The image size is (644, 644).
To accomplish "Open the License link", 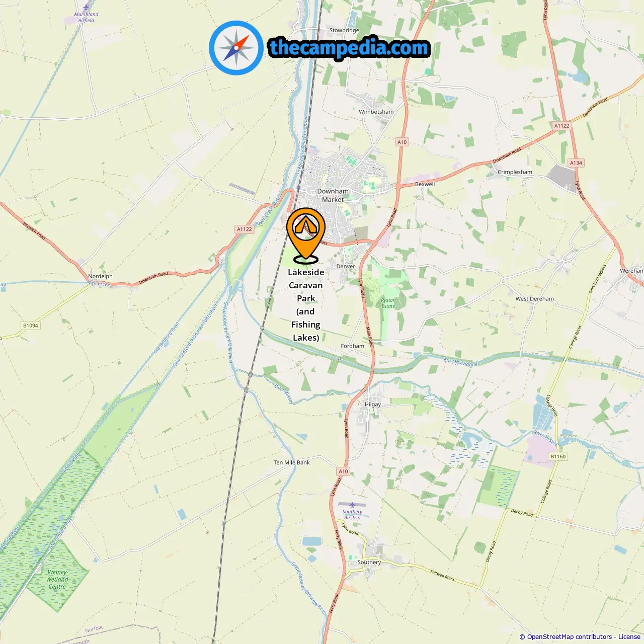I will [x=629, y=636].
